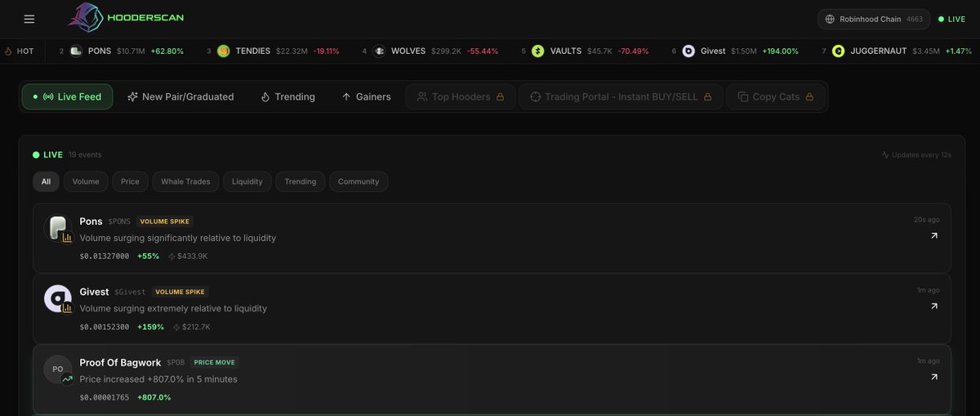Click the $POB symbol text

(x=176, y=362)
